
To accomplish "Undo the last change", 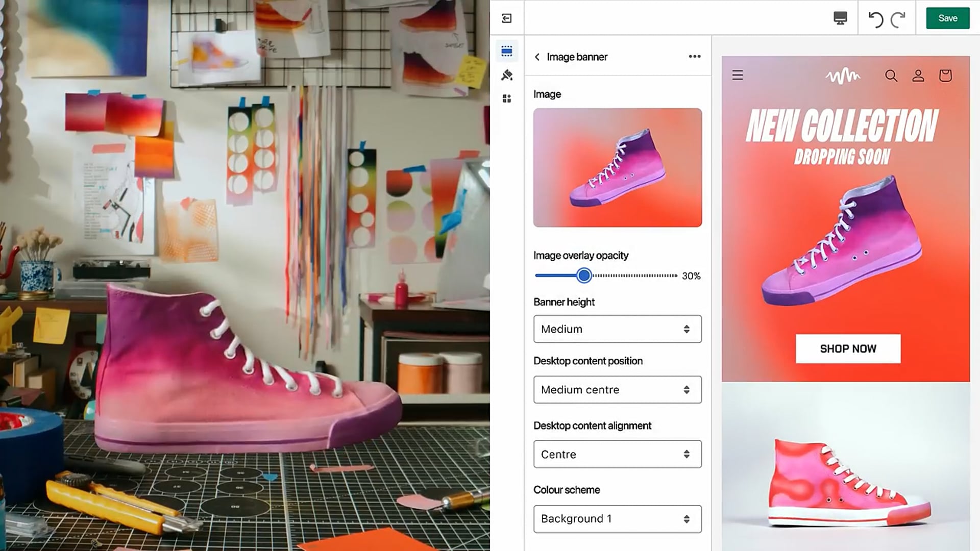I will (x=876, y=19).
